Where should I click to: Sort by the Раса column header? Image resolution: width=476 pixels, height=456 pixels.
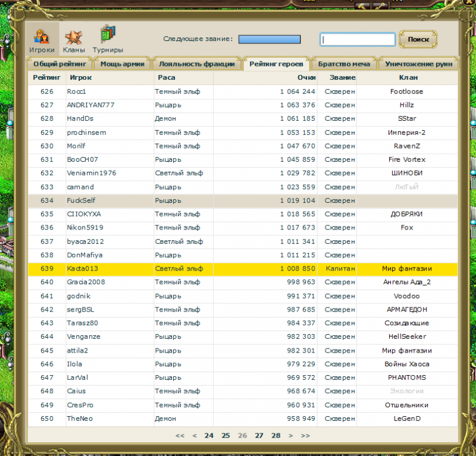click(167, 77)
